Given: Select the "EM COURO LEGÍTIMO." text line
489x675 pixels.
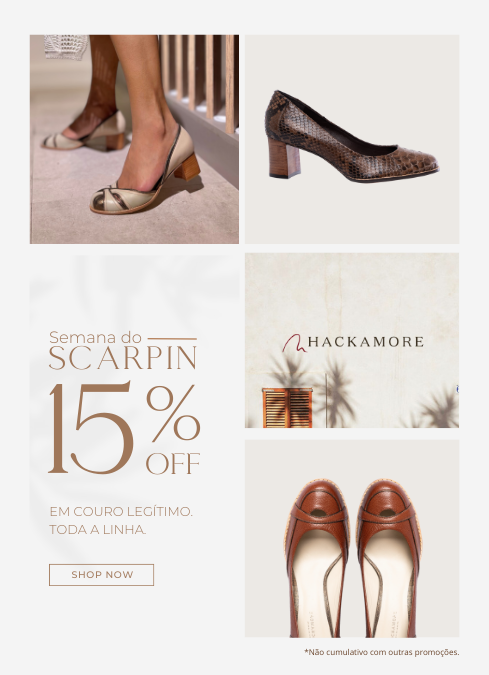Looking at the screenshot, I should click(x=121, y=512).
